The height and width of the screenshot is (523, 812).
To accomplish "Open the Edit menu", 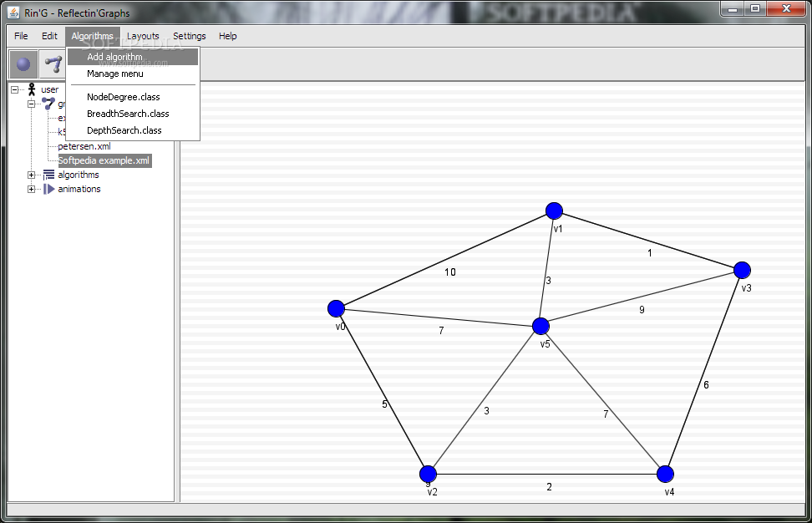I will point(50,36).
